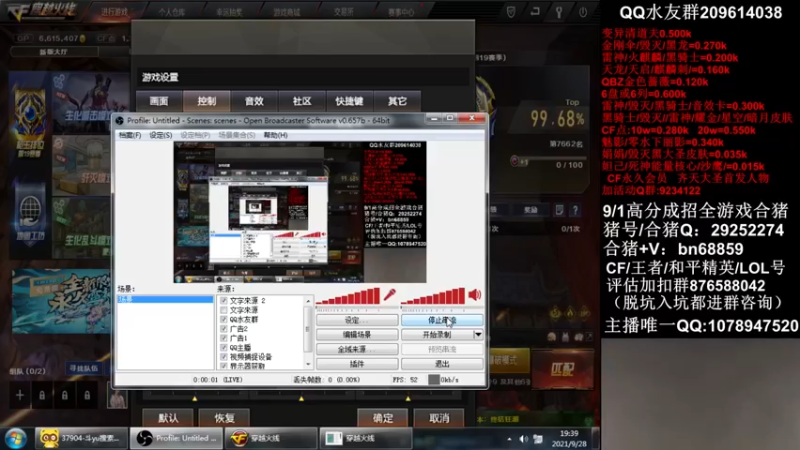This screenshot has width=800, height=450.
Task: Switch to the OBS Profile: Untitled taskbar item
Action: click(176, 438)
